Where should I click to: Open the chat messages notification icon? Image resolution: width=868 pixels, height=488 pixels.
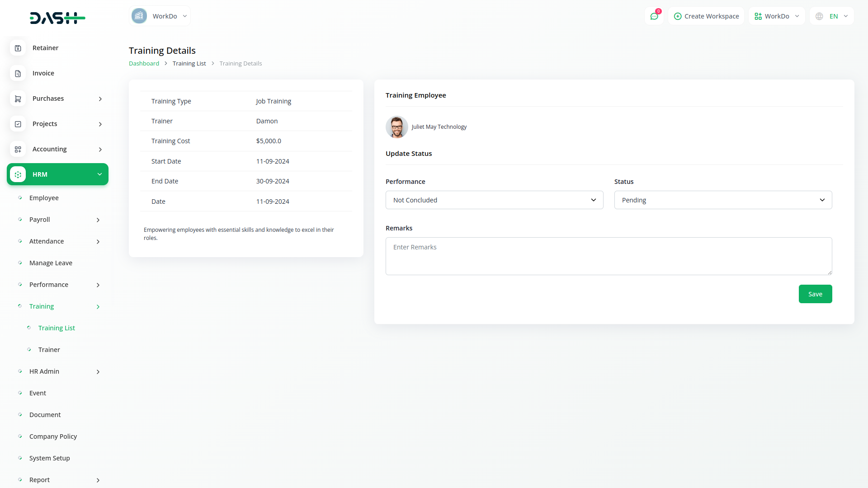click(654, 16)
